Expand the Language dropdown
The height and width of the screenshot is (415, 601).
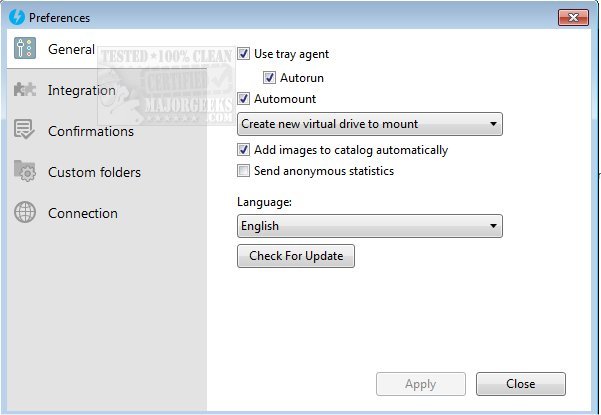pyautogui.click(x=369, y=226)
